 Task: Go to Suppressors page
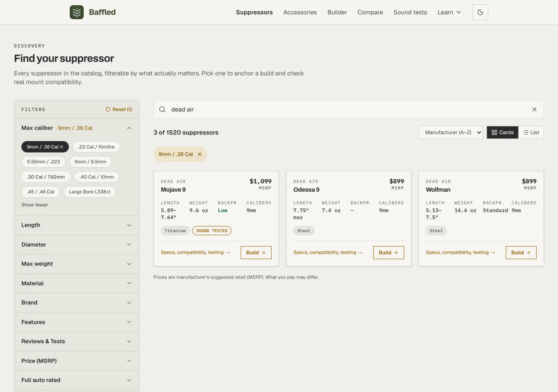click(x=254, y=12)
